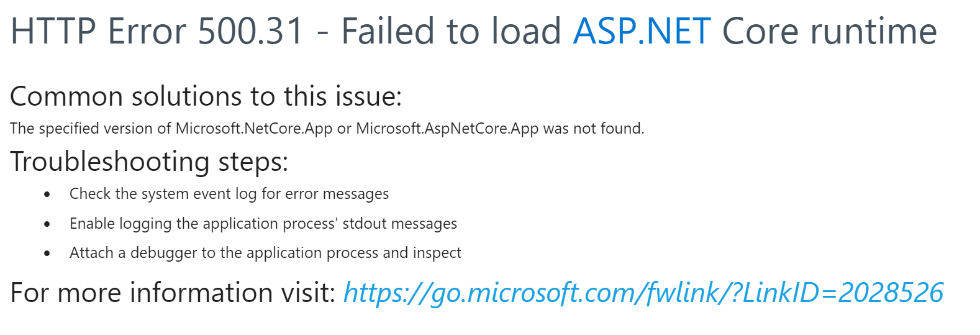Click the 'was not found.' text
This screenshot has height=335, width=980.
pos(594,129)
